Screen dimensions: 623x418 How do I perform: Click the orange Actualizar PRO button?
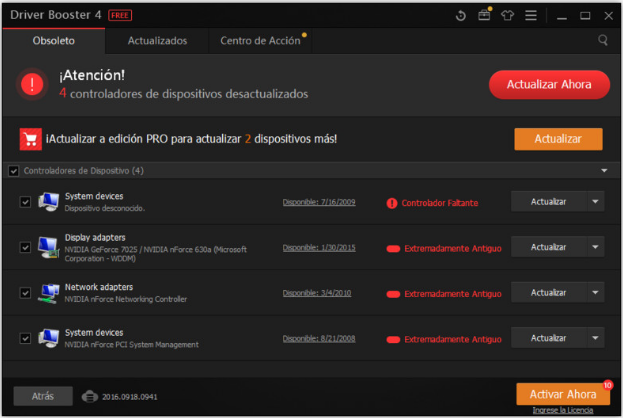click(x=558, y=139)
